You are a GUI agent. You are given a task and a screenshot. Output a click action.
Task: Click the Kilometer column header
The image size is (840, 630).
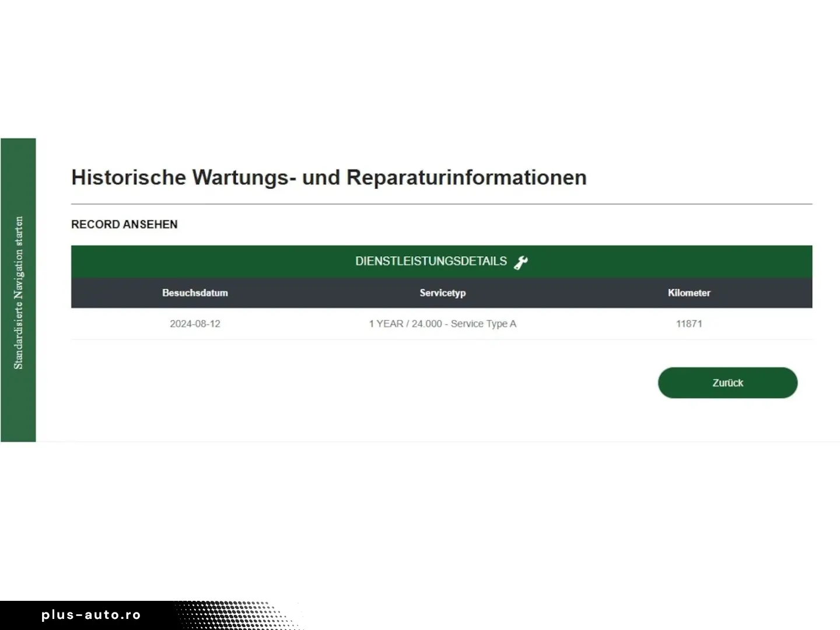688,293
